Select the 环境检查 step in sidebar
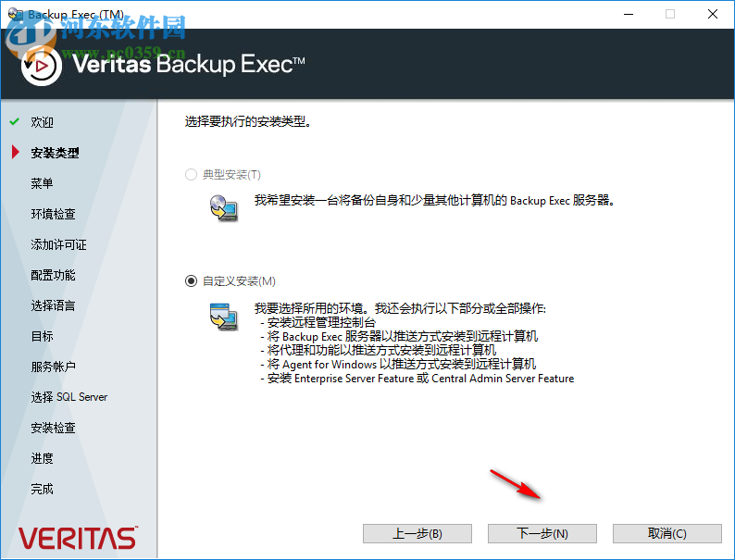The image size is (735, 560). click(x=53, y=214)
